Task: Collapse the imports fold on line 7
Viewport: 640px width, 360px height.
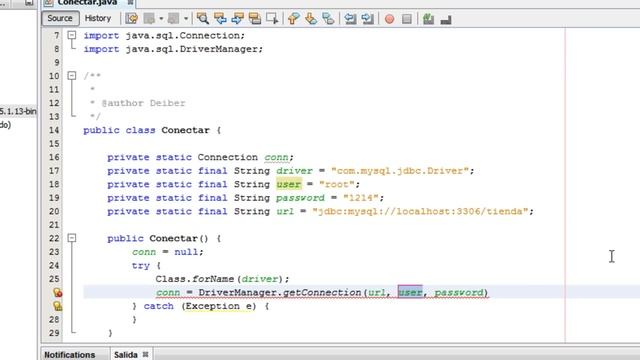Action: click(72, 35)
